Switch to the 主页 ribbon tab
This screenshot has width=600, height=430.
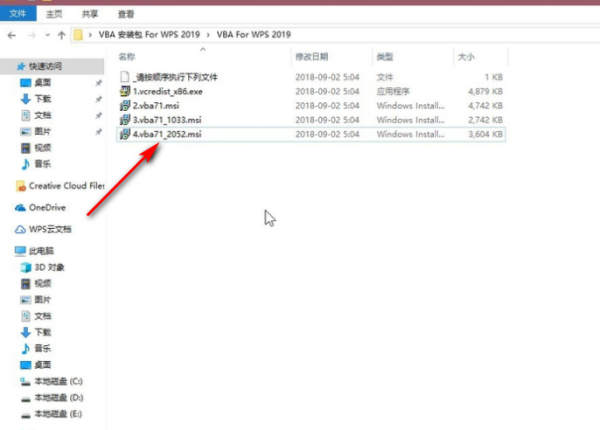pyautogui.click(x=54, y=14)
